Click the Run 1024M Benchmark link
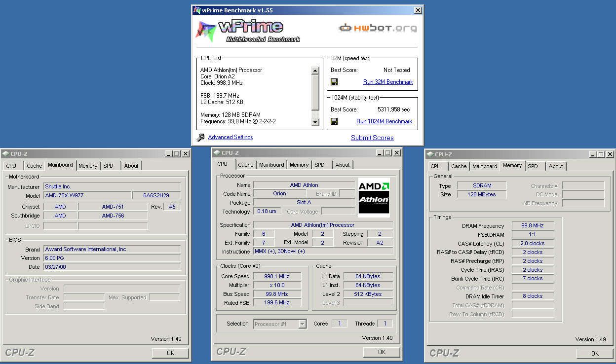Image resolution: width=616 pixels, height=364 pixels. click(384, 121)
